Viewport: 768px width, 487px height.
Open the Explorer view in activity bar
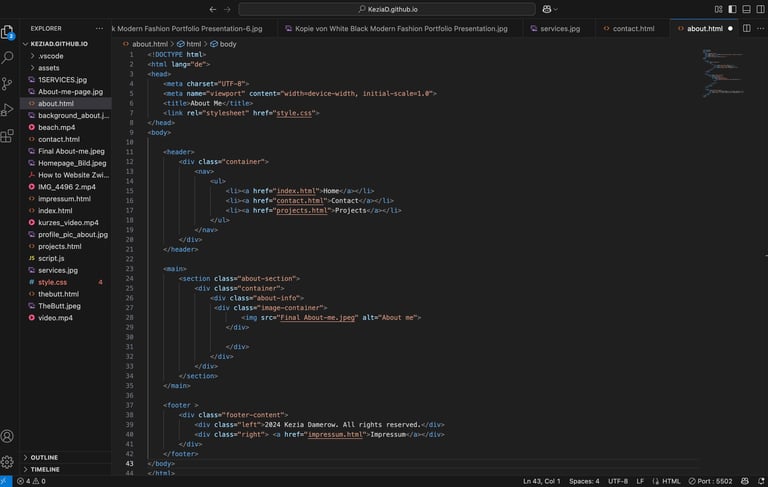pos(7,32)
